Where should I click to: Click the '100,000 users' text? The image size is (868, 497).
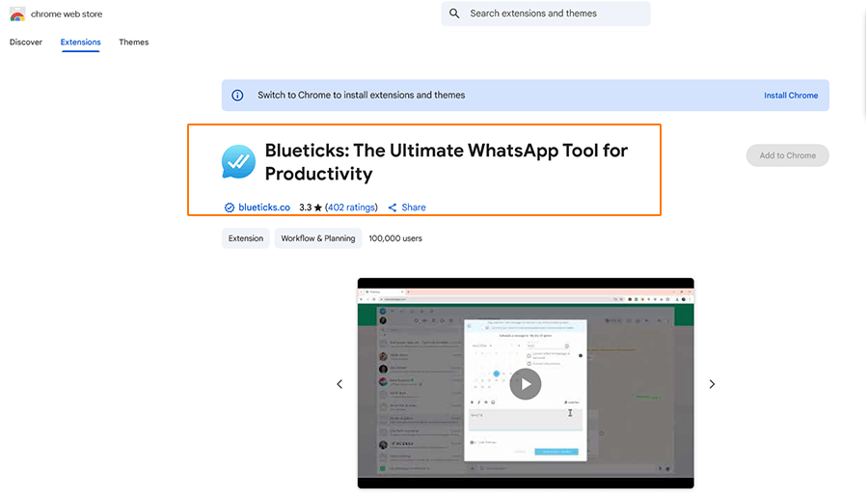pos(395,238)
